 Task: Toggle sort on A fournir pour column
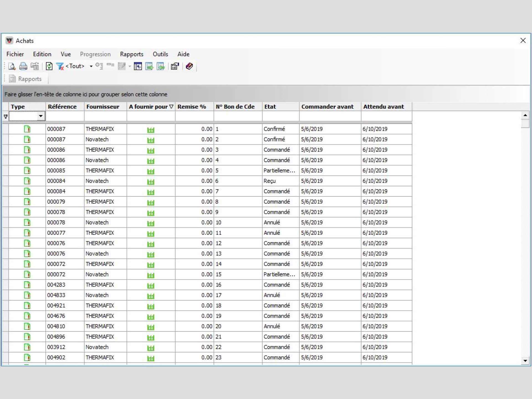tap(151, 107)
